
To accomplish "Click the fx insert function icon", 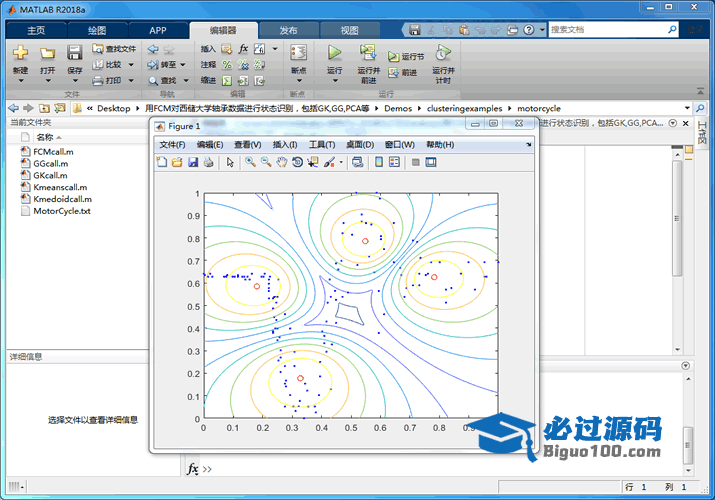I will (x=243, y=49).
